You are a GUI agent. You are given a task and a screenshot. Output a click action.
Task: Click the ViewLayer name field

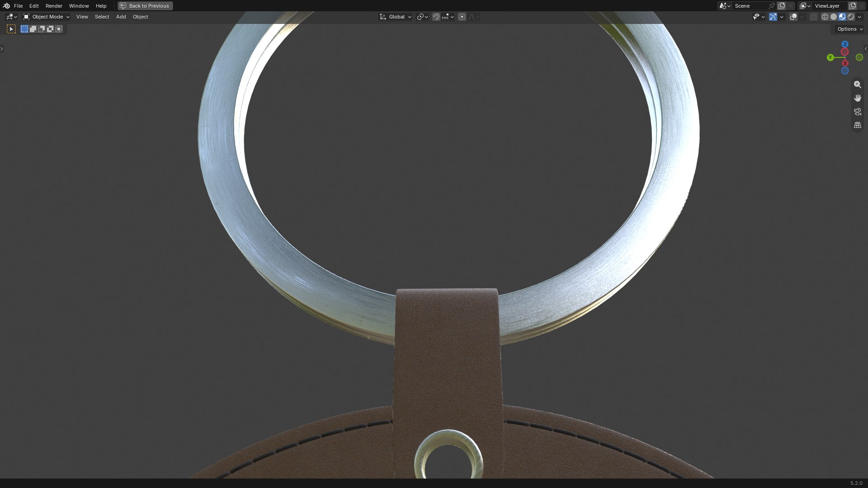(x=830, y=6)
